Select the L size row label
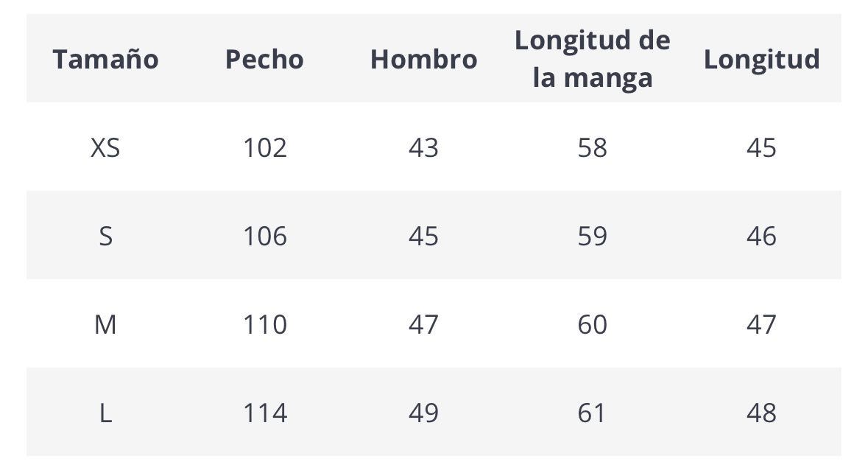868x473 pixels. [x=105, y=413]
